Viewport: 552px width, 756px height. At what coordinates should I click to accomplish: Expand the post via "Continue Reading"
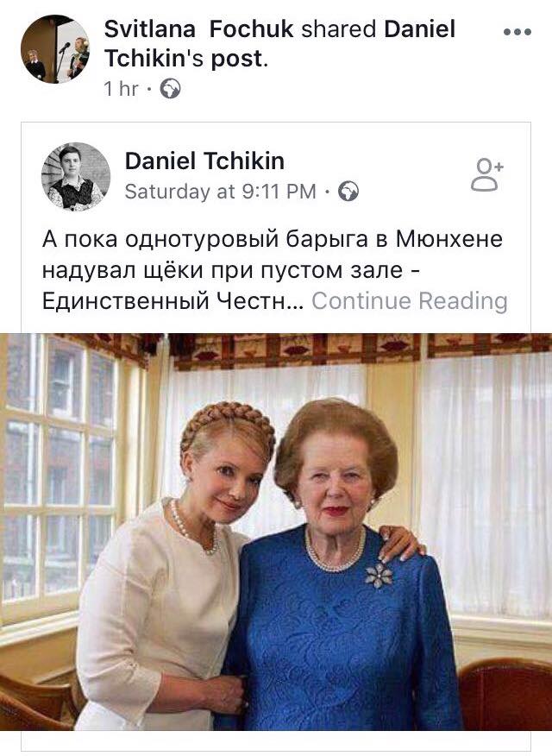pos(410,301)
